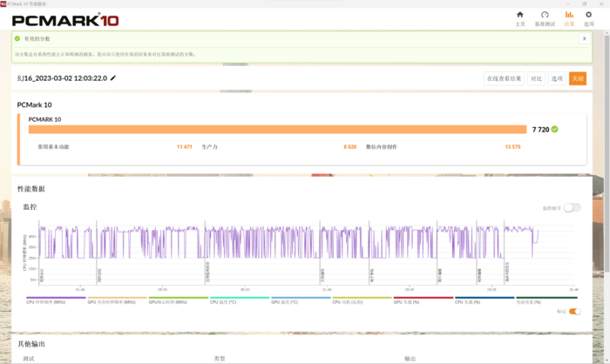The image size is (610, 364).
Task: Click the 应用程序启动 marker in the chart
Action: click(x=207, y=272)
